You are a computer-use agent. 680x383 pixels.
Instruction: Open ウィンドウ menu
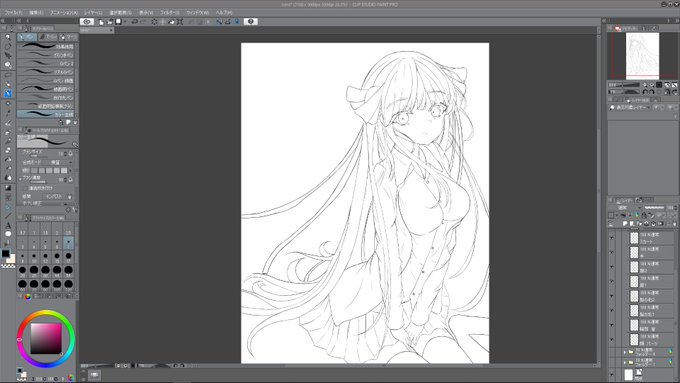(x=197, y=13)
